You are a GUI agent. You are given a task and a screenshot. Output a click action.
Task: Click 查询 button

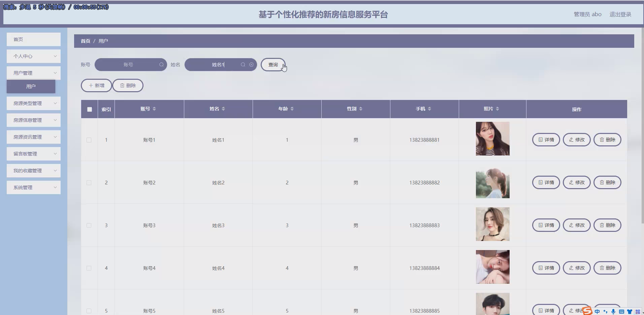click(273, 65)
